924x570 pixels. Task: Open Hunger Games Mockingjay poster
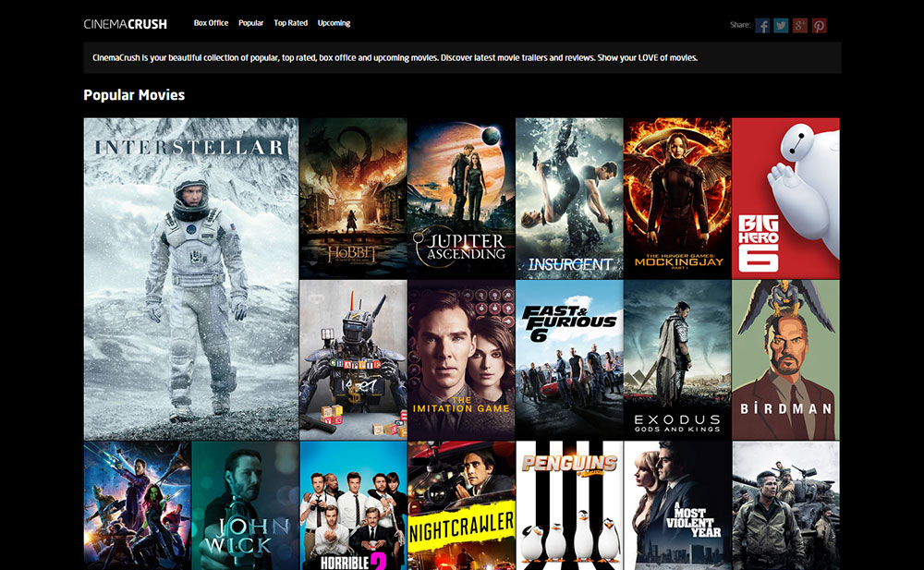677,198
